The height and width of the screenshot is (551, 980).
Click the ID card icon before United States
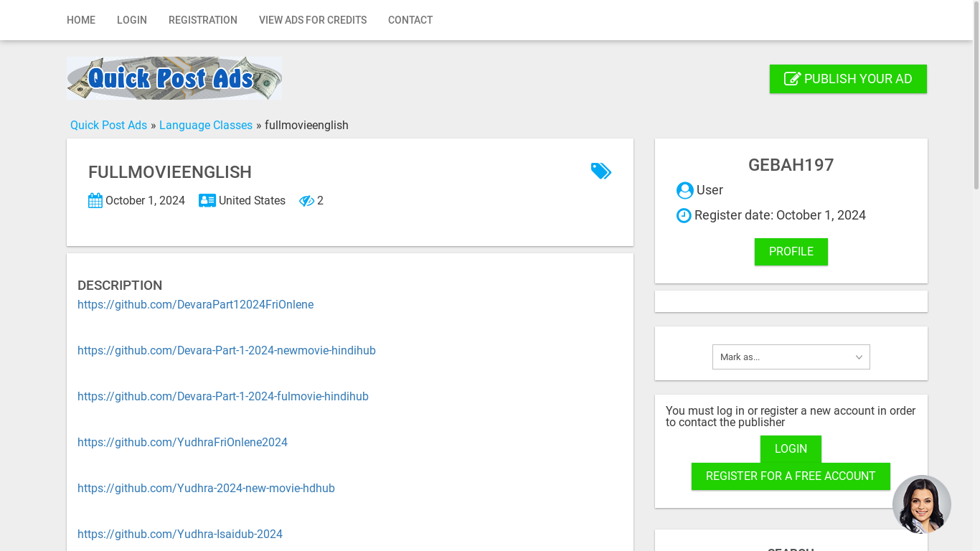207,201
